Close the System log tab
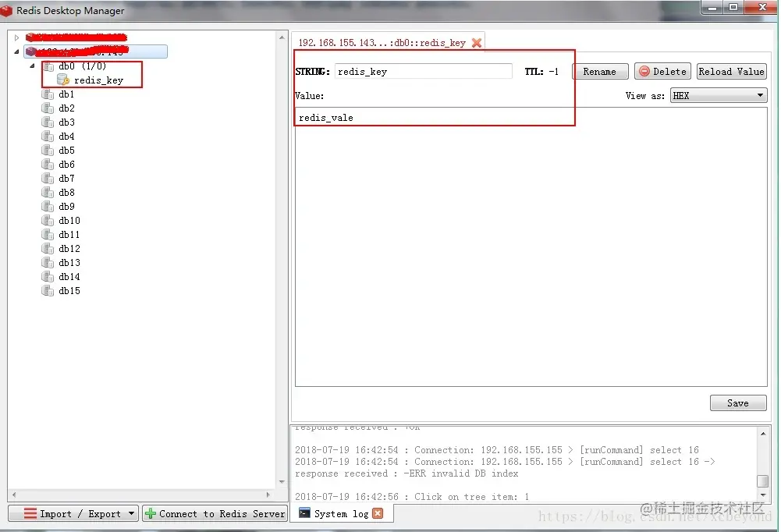Image resolution: width=781 pixels, height=532 pixels. pos(378,513)
